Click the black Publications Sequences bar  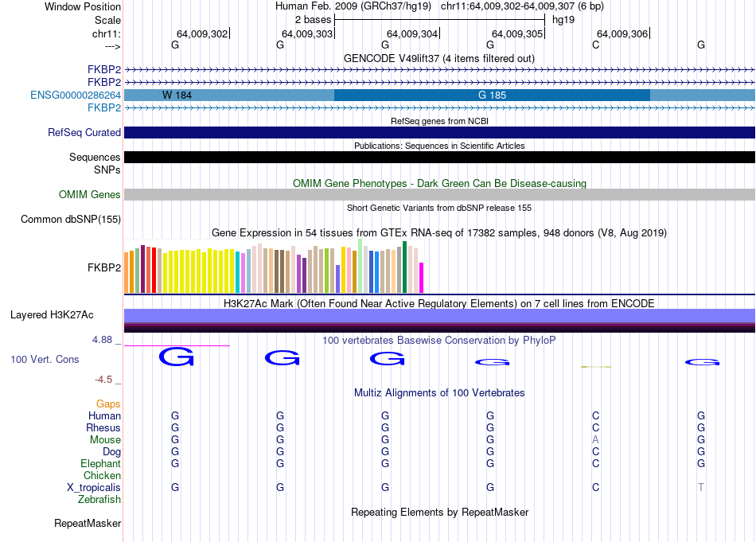pos(439,158)
